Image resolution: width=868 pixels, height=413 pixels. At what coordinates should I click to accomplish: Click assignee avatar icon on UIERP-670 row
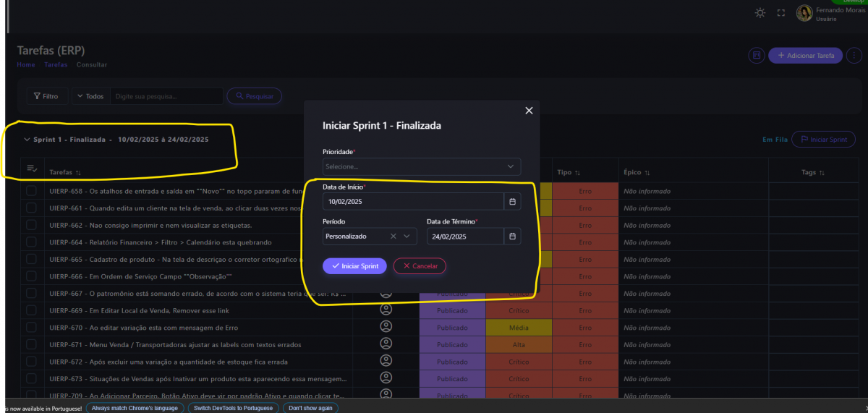[x=386, y=327]
